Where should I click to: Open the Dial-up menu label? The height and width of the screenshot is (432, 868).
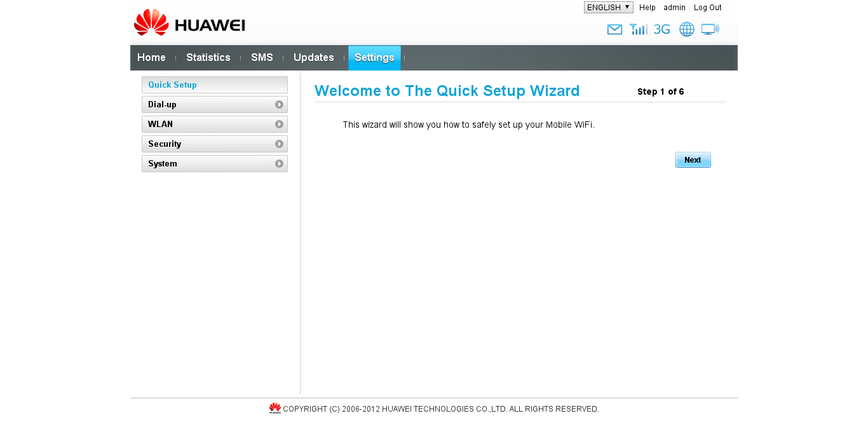click(x=162, y=104)
